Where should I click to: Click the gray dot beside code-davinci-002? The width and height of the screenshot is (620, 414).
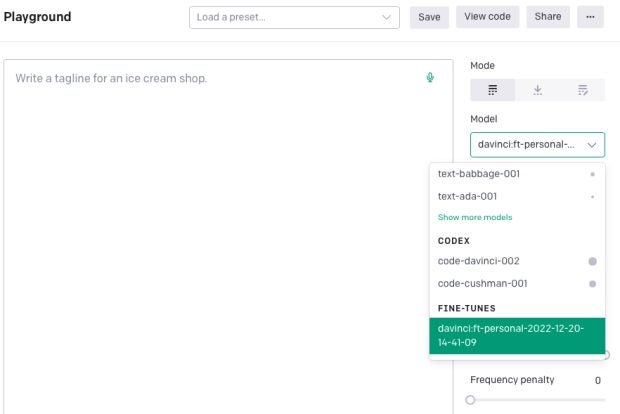pos(592,261)
